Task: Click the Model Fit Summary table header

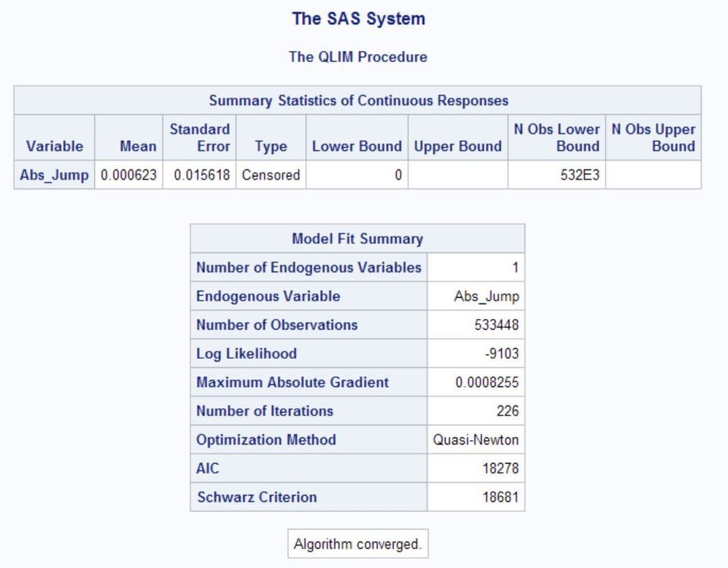Action: click(x=357, y=239)
